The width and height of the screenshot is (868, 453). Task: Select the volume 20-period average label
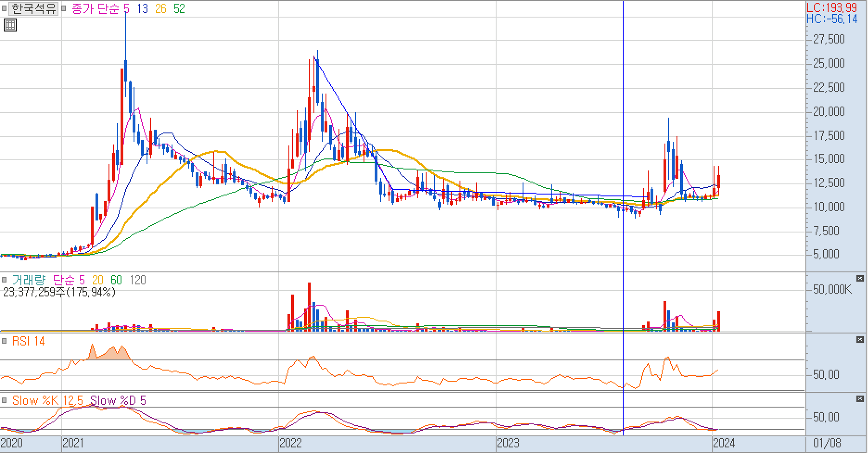[x=97, y=280]
